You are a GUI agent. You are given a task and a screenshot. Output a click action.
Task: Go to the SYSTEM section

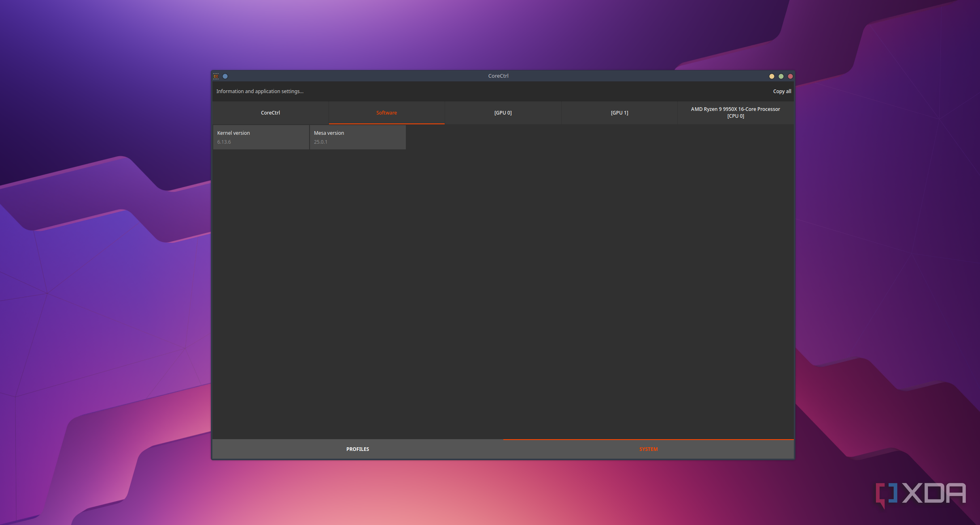[x=648, y=449]
